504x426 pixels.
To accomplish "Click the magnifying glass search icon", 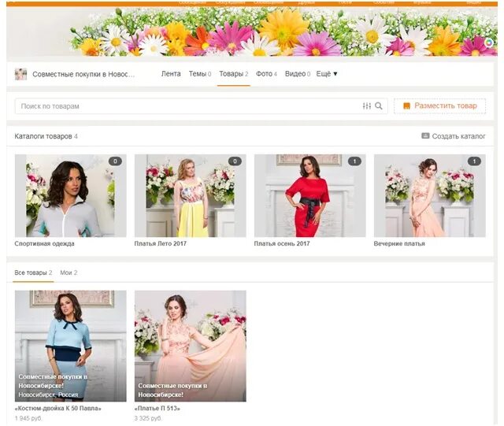I will pos(379,106).
